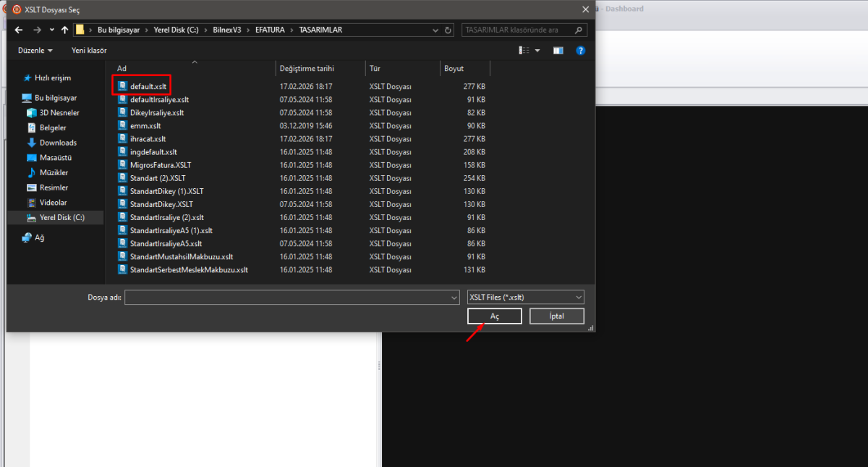Click the Dosya adı text field

287,298
